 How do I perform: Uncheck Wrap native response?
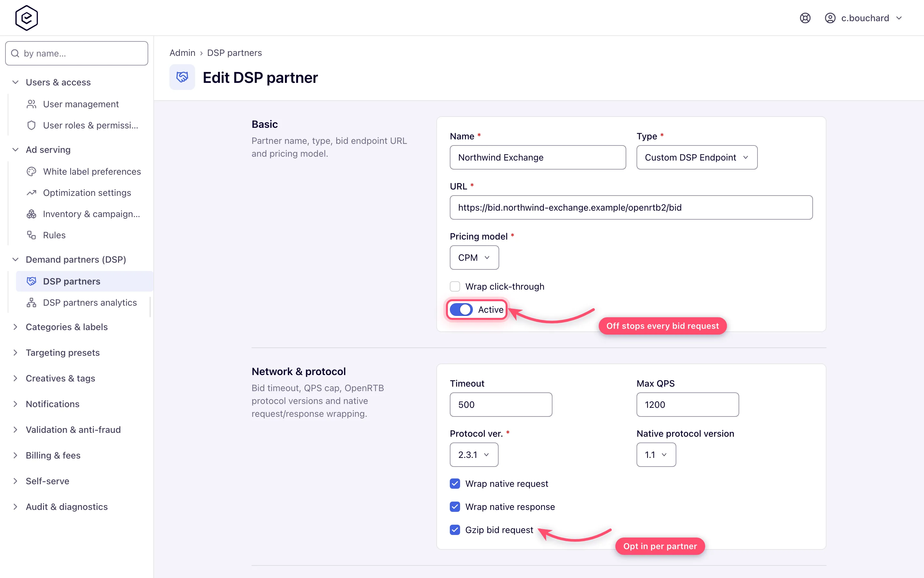coord(455,507)
